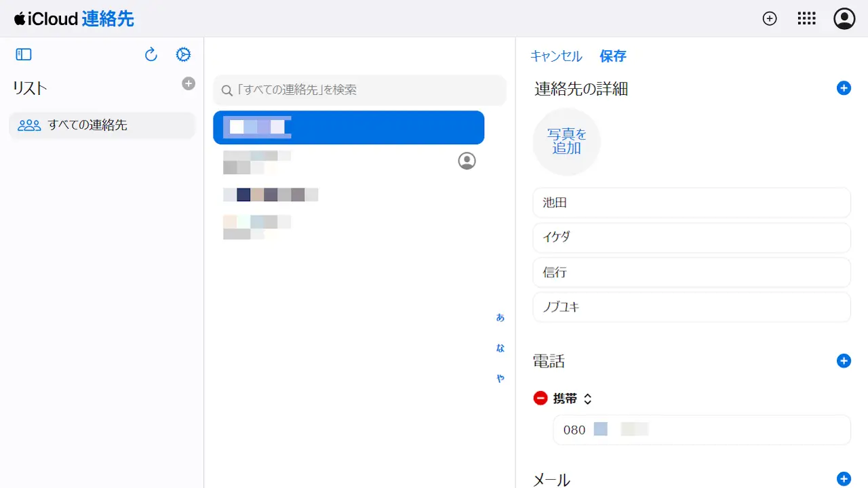The image size is (868, 488).
Task: Open the contacts settings gear icon
Action: [x=183, y=55]
